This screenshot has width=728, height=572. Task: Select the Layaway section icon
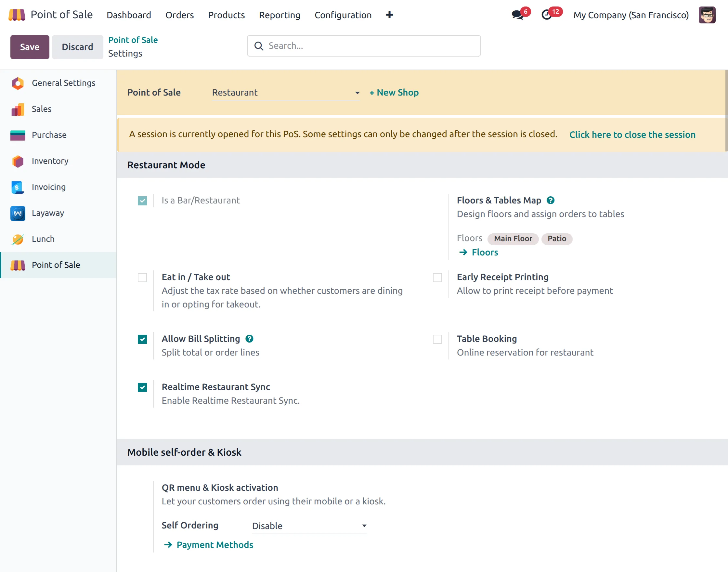click(x=18, y=213)
